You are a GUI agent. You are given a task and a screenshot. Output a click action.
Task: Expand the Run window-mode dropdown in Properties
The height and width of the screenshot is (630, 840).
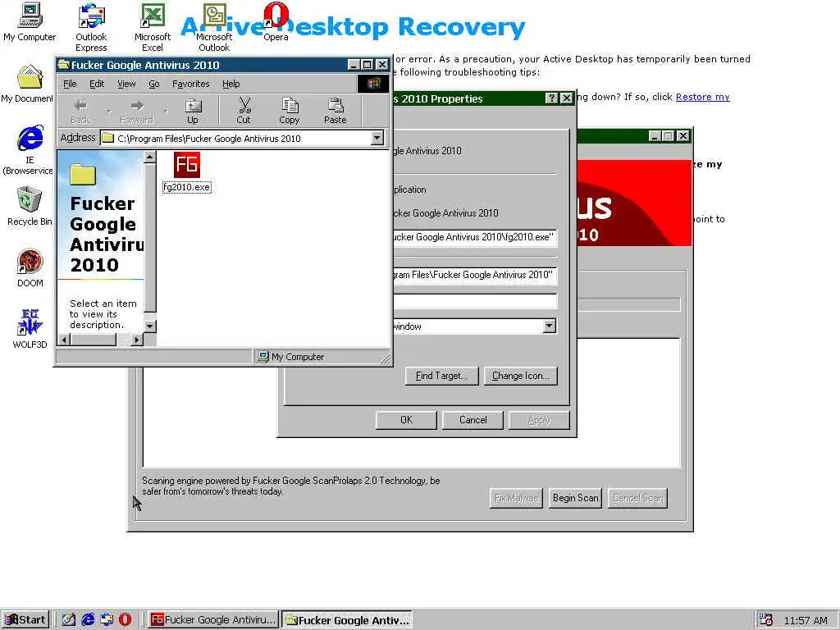click(x=549, y=326)
